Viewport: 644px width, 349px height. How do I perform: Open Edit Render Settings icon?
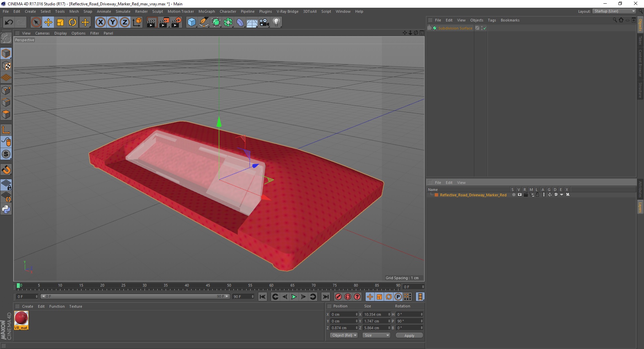coord(176,22)
